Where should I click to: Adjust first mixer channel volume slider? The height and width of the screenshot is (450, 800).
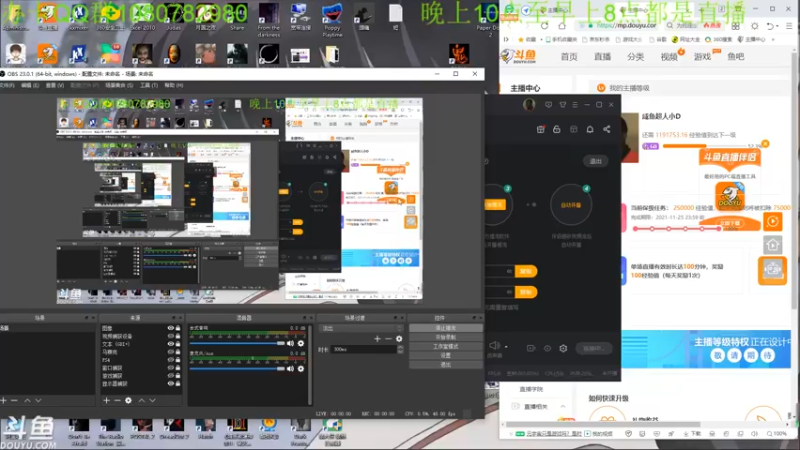coord(237,343)
